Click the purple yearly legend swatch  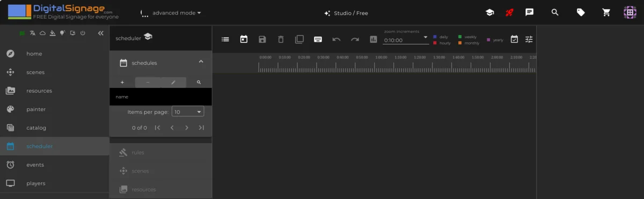[488, 40]
